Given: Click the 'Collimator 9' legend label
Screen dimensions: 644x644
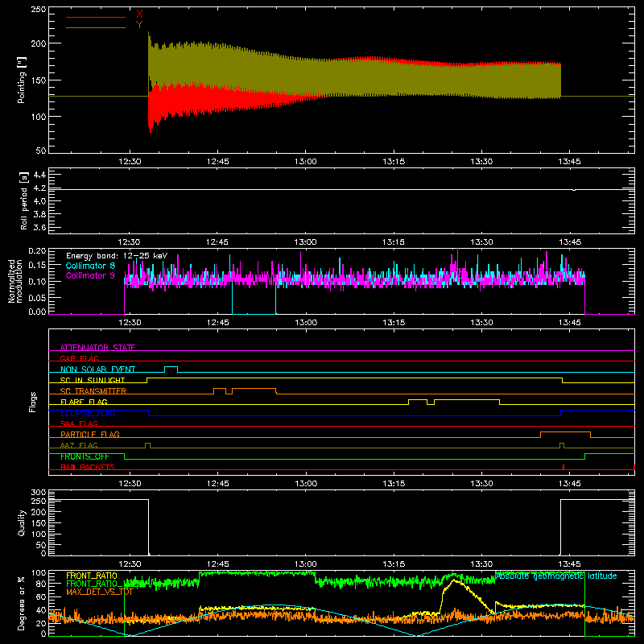Looking at the screenshot, I should pyautogui.click(x=90, y=275).
